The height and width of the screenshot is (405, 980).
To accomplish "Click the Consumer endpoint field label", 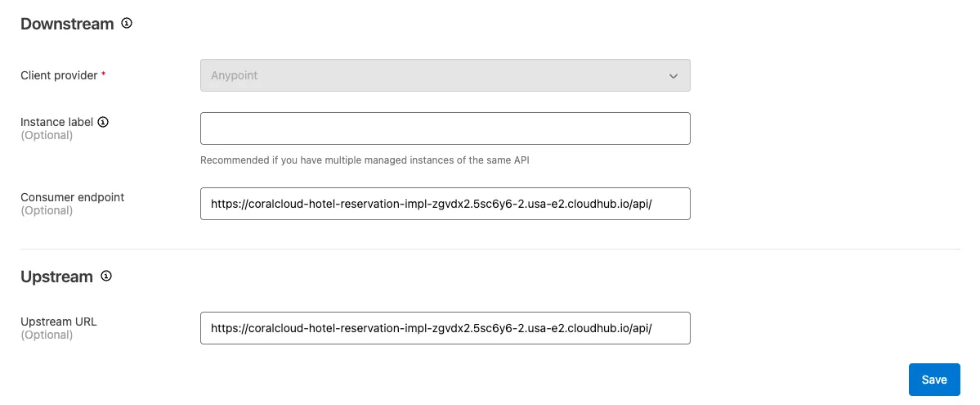I will click(72, 197).
